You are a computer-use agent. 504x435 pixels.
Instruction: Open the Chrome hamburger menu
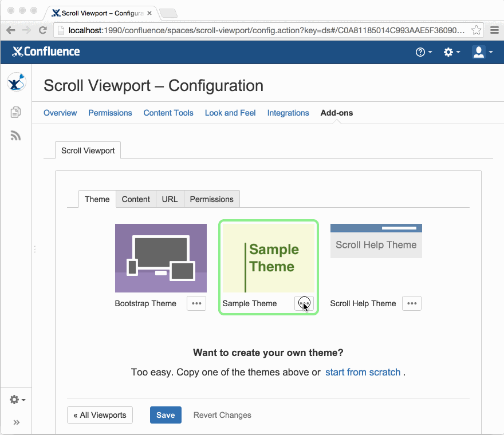pos(494,30)
